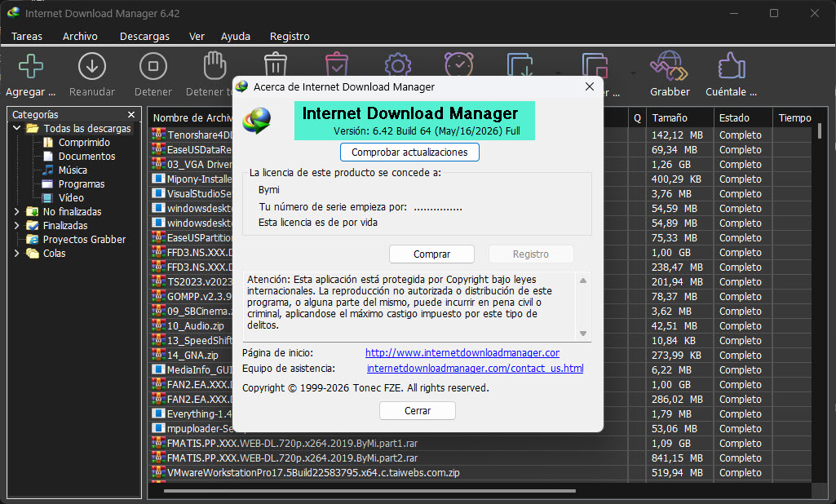Viewport: 836px width, 504px height.
Task: Click the license text scroll-down arrow
Action: tap(583, 334)
